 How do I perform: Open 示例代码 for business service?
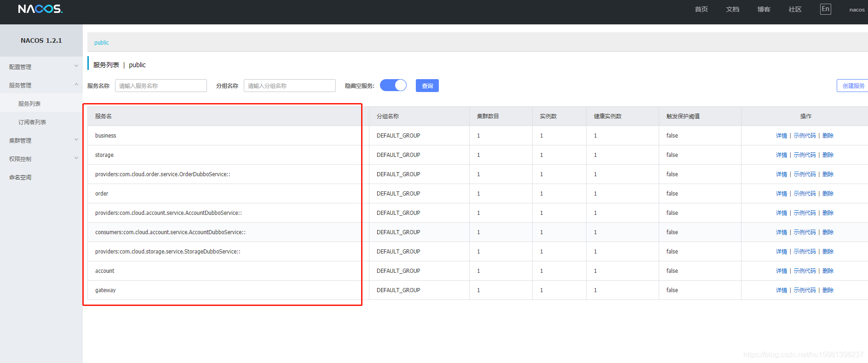(805, 136)
